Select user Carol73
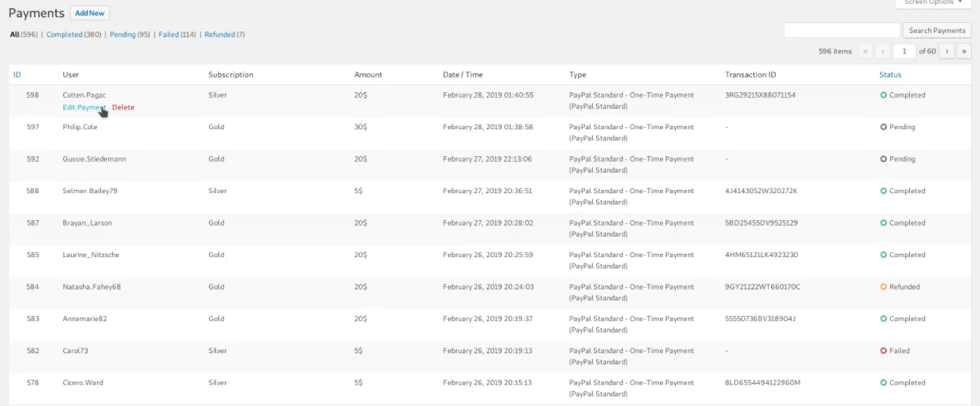This screenshot has width=980, height=406. click(x=75, y=351)
